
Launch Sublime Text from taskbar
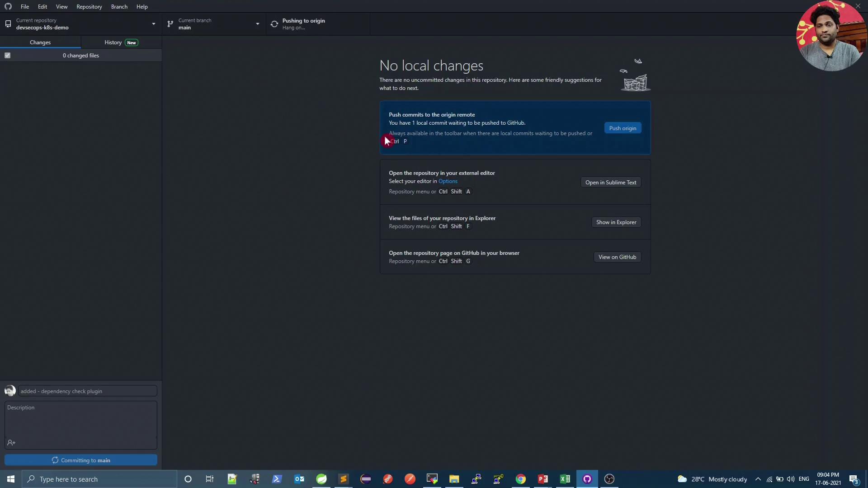344,479
